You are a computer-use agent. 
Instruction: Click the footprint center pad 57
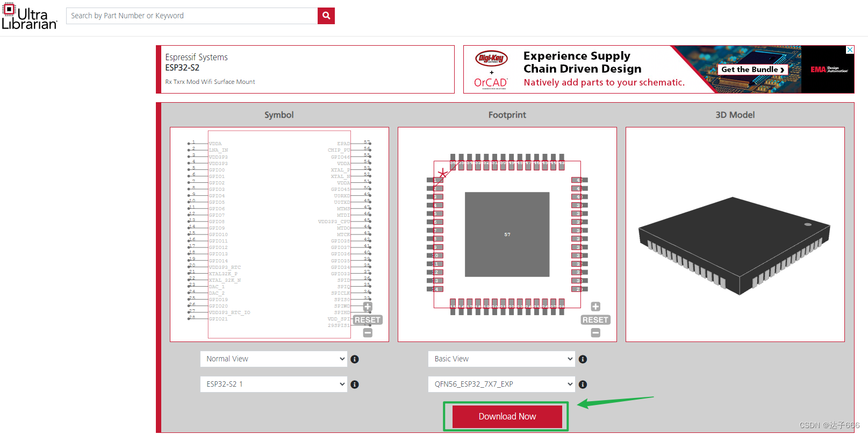[x=507, y=234]
